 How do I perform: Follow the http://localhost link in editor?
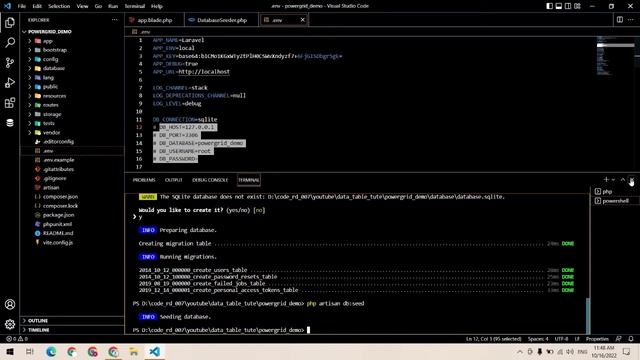pyautogui.click(x=204, y=72)
